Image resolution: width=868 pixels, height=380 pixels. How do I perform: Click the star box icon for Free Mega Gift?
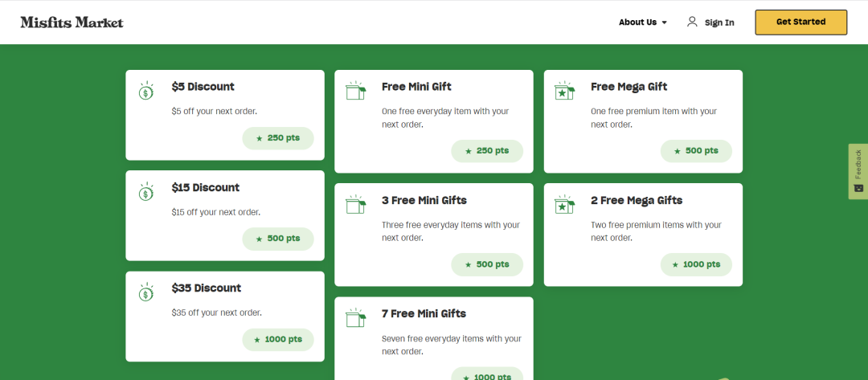[x=565, y=91]
